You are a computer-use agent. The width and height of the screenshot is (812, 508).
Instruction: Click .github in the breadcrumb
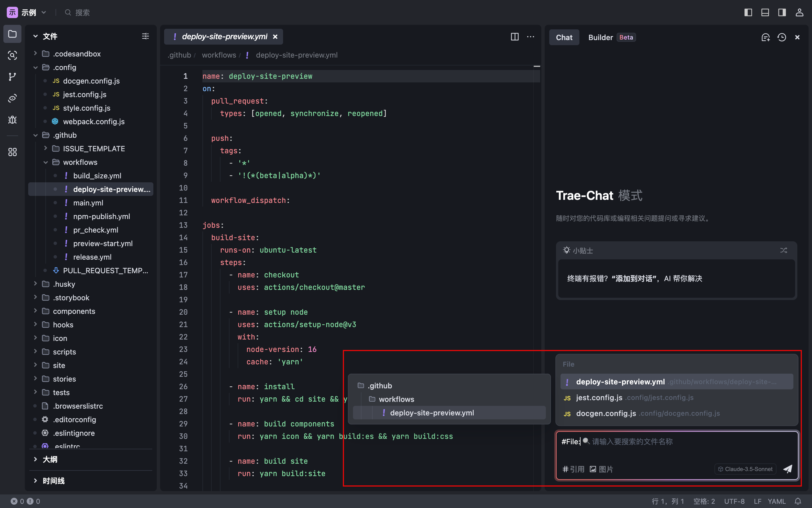(x=180, y=55)
